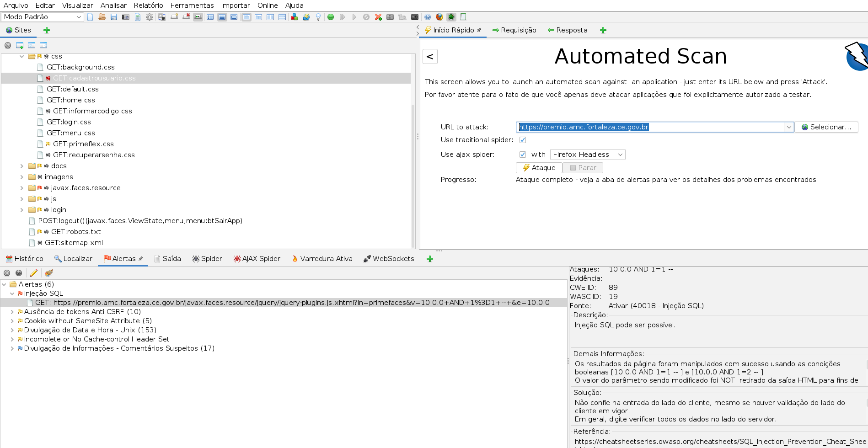Click the Ataque button
This screenshot has width=868, height=448.
coord(539,168)
